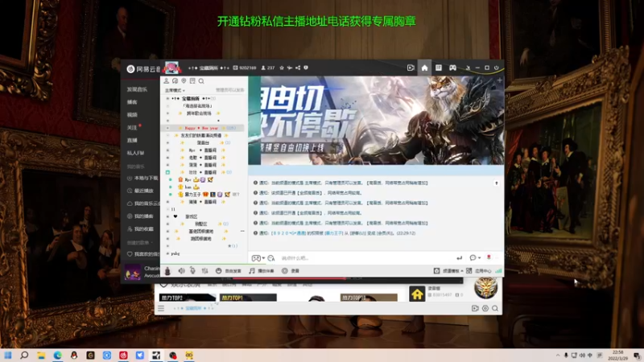Toggle the star favorite for this channel
Viewport: 644px width, 362px height.
281,68
